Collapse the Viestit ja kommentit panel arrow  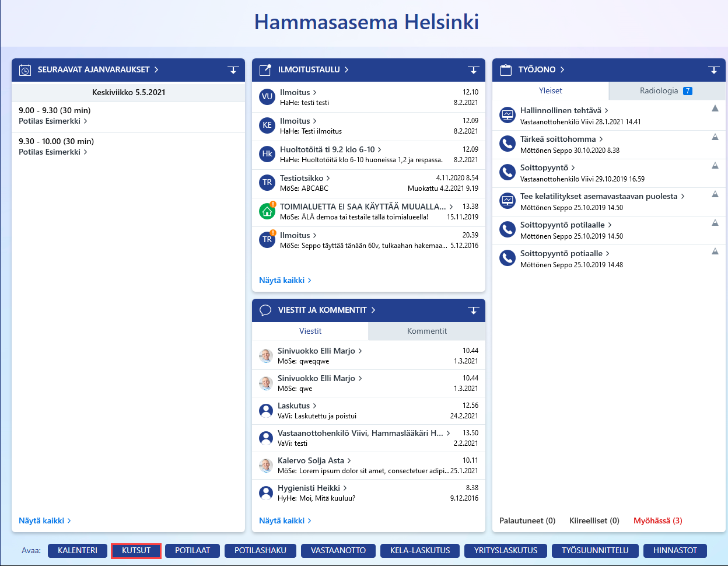(x=473, y=310)
